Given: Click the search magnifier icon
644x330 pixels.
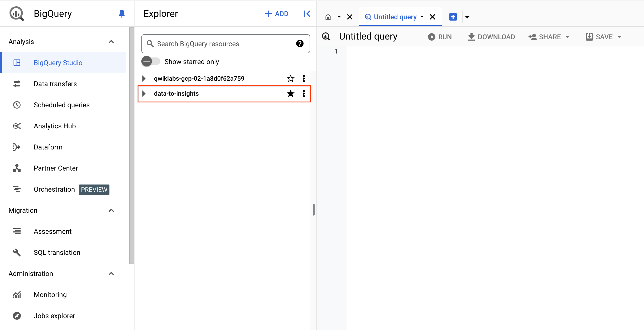Looking at the screenshot, I should [x=150, y=44].
